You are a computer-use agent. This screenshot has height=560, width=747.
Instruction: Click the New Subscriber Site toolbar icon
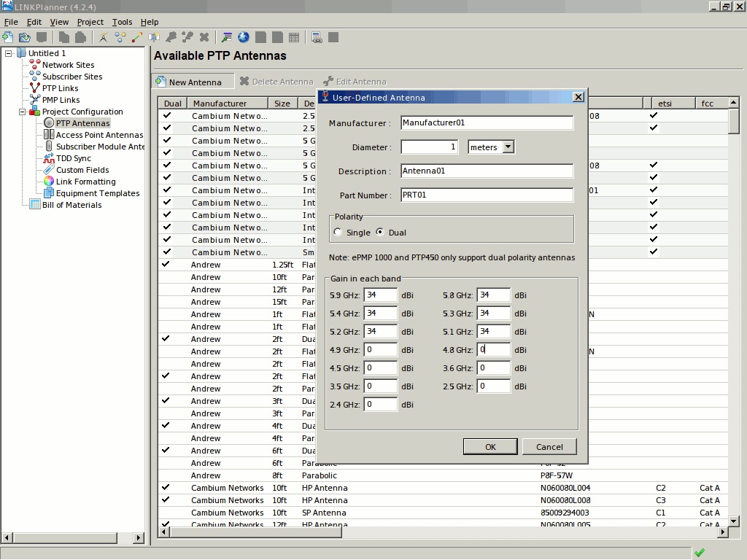(x=120, y=37)
